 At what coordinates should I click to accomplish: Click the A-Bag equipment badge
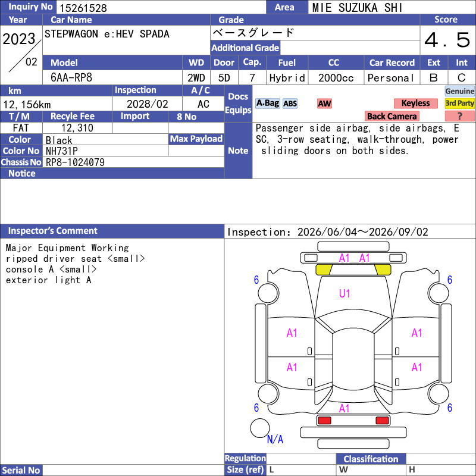(267, 104)
